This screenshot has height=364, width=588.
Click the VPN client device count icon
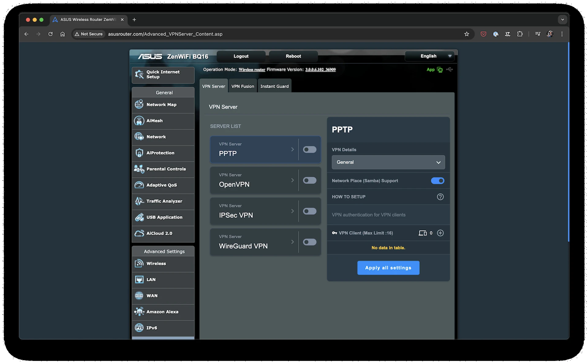[x=423, y=233]
